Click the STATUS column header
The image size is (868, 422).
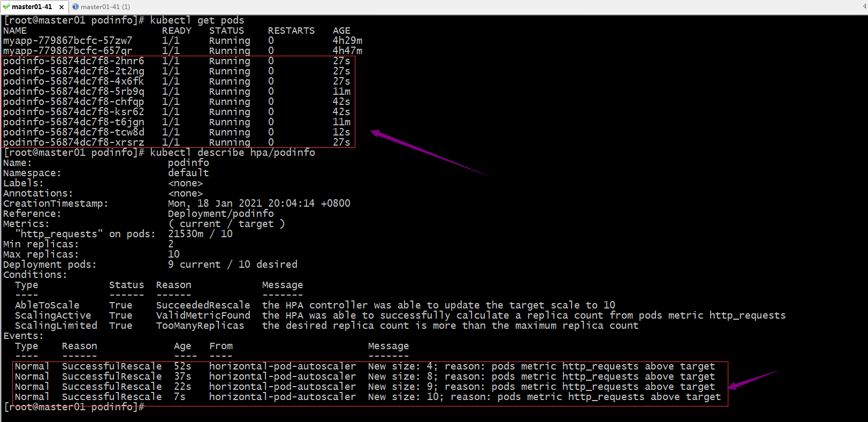tap(226, 31)
